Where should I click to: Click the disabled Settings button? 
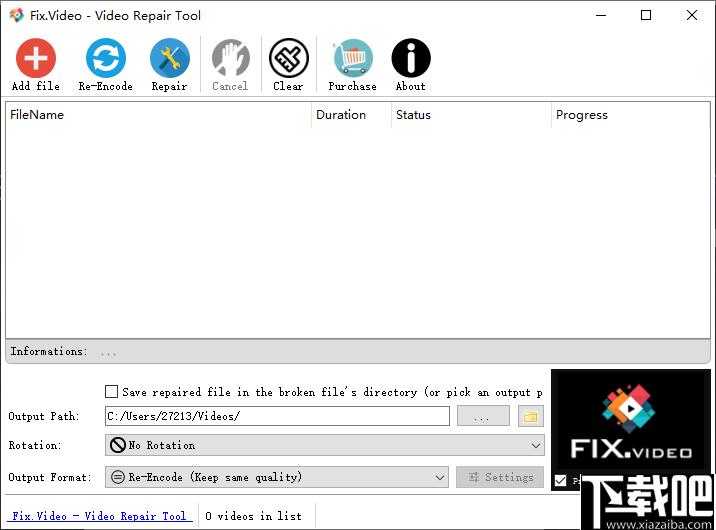[500, 477]
